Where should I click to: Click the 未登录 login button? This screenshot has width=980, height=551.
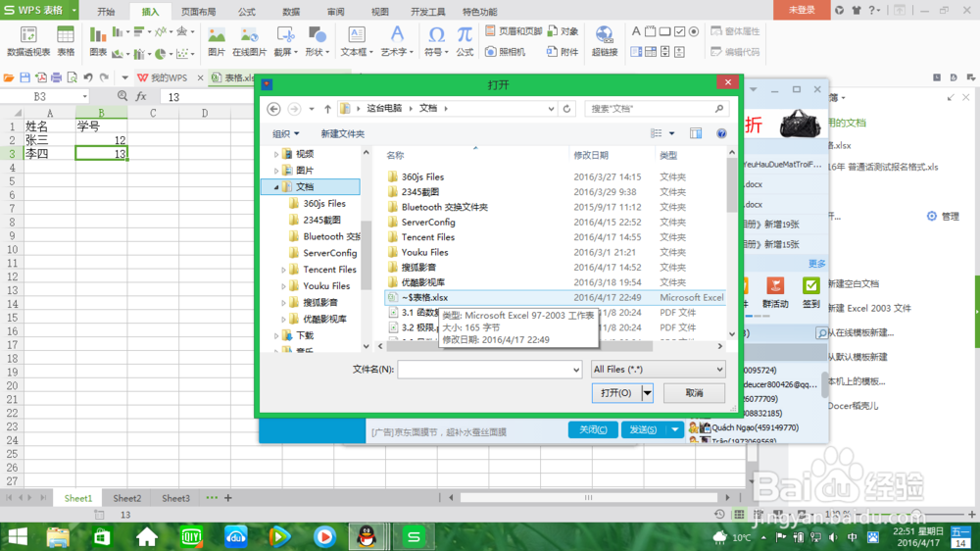pos(802,10)
